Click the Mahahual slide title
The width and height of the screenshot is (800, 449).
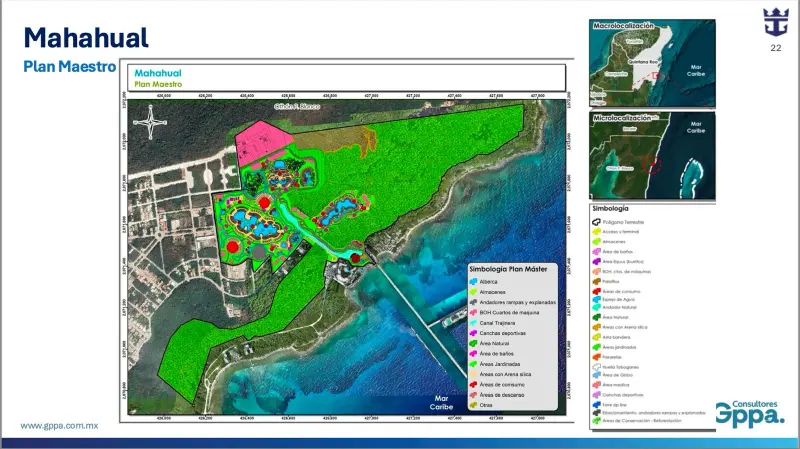[x=86, y=38]
